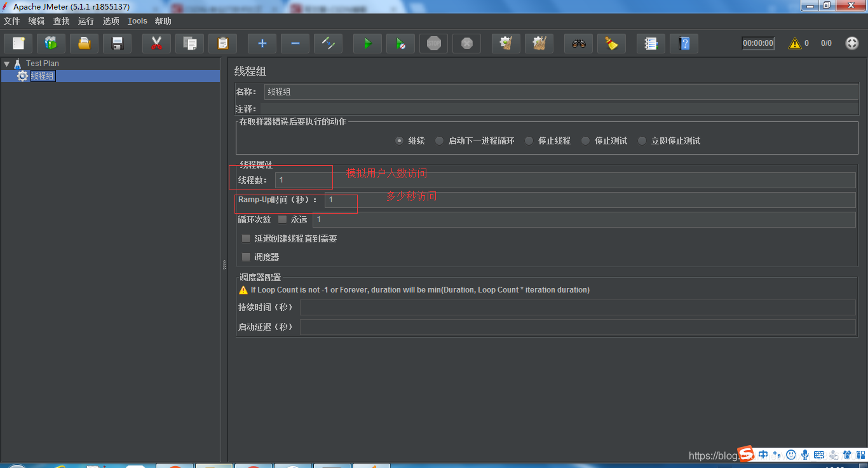Collapse the Test Plan tree node arrow
868x468 pixels.
tap(6, 64)
